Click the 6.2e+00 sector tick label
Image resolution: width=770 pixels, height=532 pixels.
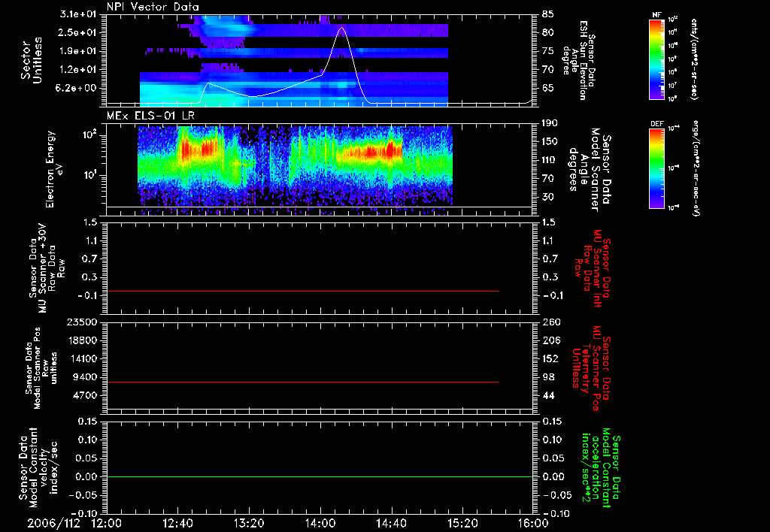[75, 89]
